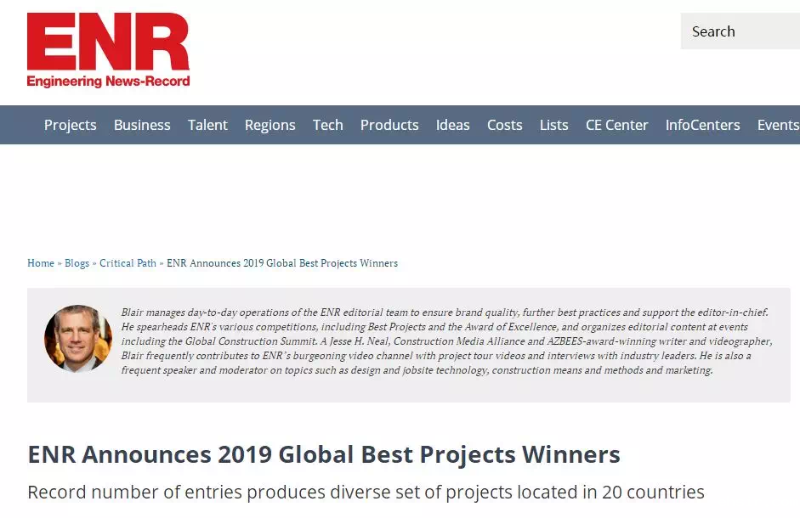800x518 pixels.
Task: Select Lists from the navigation bar
Action: (554, 125)
